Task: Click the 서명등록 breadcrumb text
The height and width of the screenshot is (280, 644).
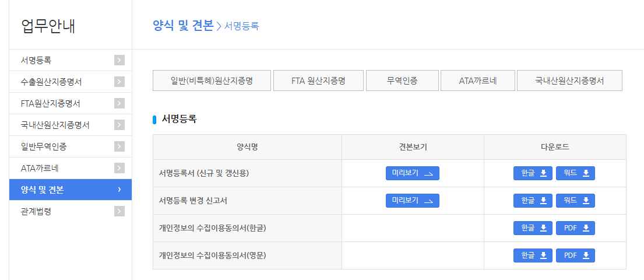Action: click(x=241, y=26)
